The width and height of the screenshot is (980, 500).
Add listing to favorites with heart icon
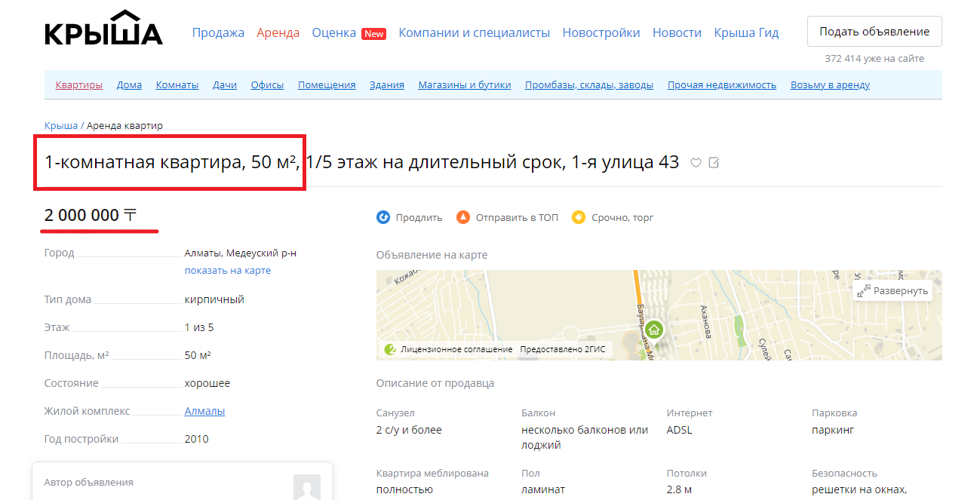[x=696, y=163]
